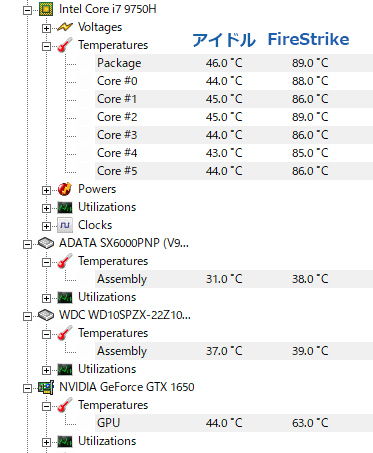This screenshot has width=373, height=453.
Task: Expand the Voltages node
Action: 46,28
